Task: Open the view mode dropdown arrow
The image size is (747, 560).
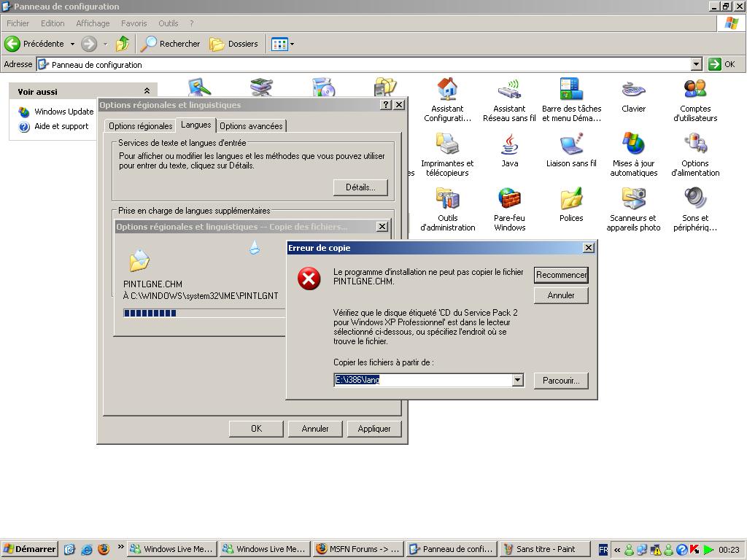Action: click(292, 44)
